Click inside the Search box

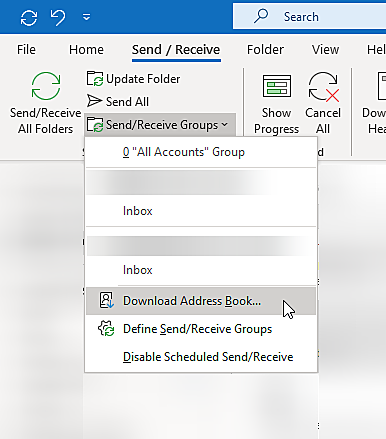point(309,17)
